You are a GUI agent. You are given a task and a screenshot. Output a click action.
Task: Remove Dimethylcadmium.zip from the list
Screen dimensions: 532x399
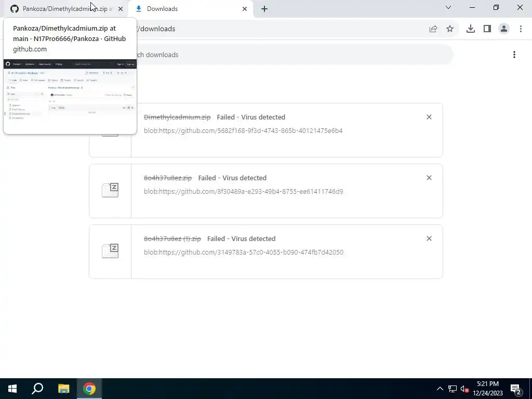pyautogui.click(x=429, y=117)
